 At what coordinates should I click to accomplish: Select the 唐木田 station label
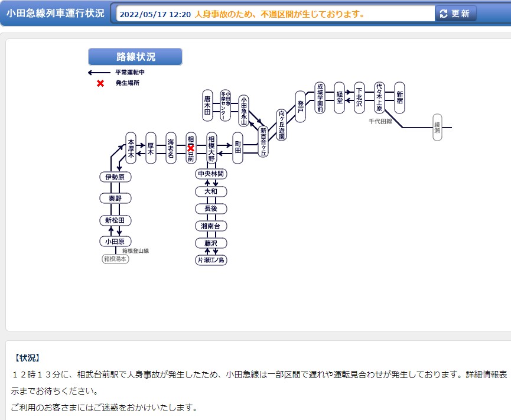click(x=207, y=105)
